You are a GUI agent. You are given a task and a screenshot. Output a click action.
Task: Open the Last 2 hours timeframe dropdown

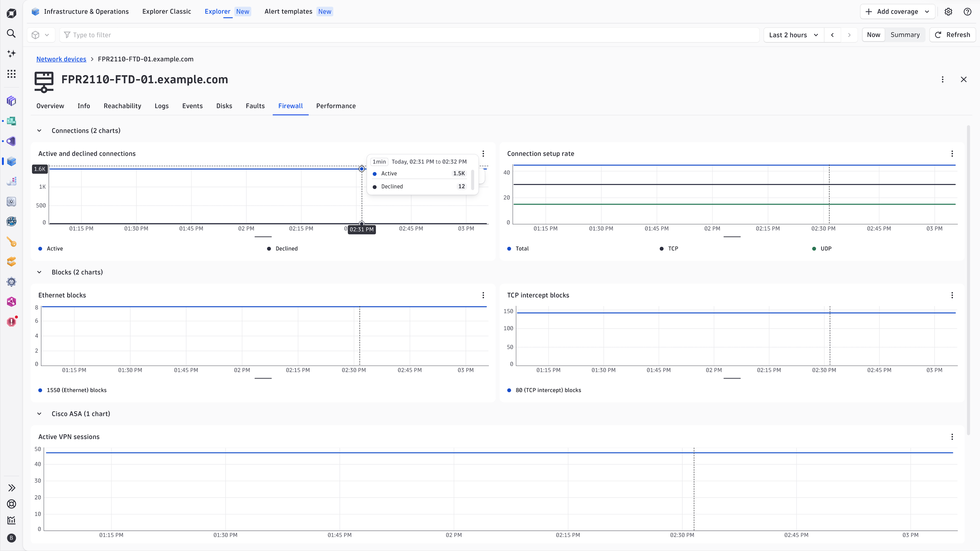coord(794,35)
